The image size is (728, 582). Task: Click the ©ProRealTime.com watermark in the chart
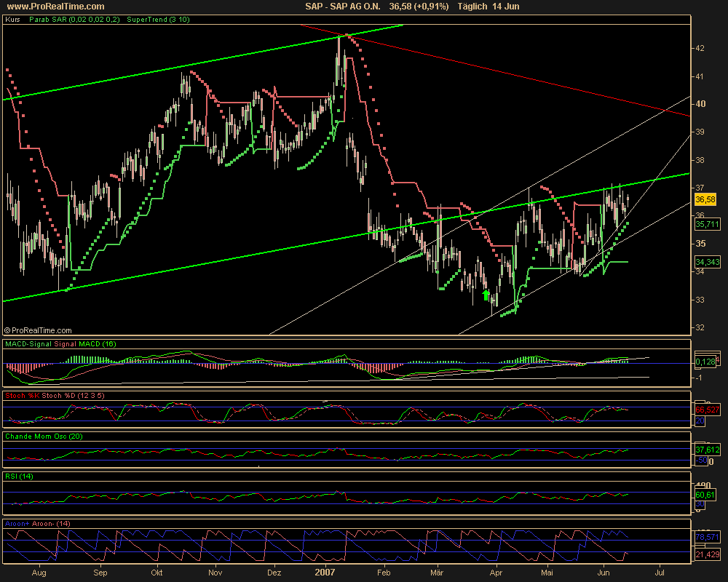tap(38, 330)
